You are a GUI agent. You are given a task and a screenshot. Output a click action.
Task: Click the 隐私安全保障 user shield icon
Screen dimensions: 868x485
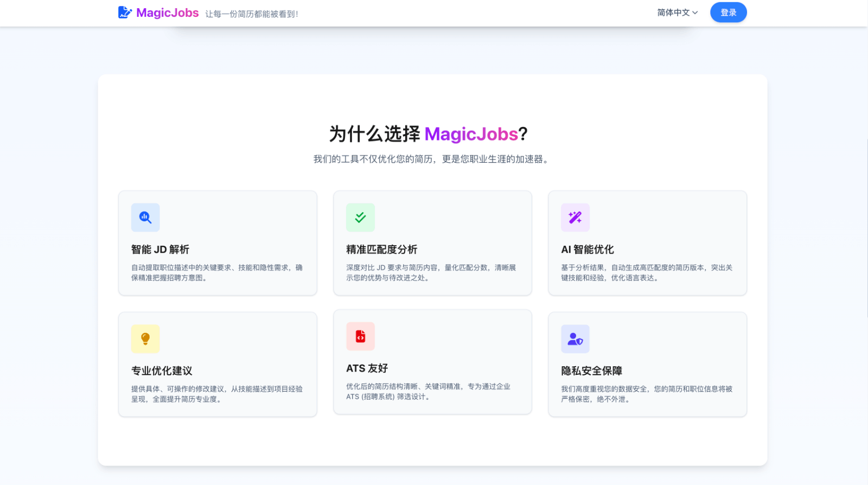pyautogui.click(x=575, y=339)
